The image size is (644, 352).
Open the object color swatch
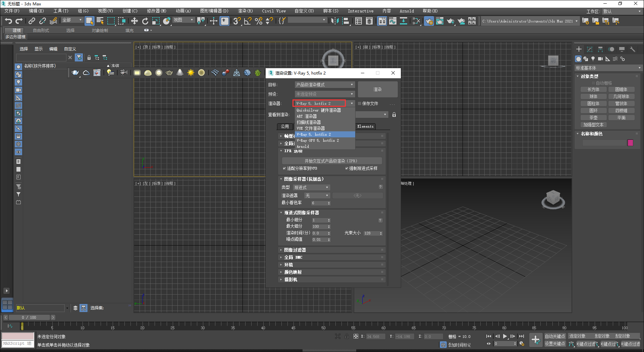point(630,143)
